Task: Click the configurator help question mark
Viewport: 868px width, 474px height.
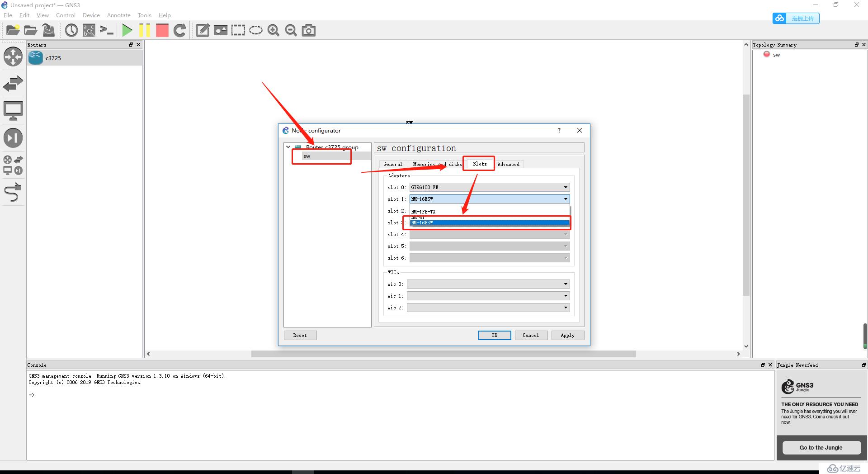Action: (559, 130)
